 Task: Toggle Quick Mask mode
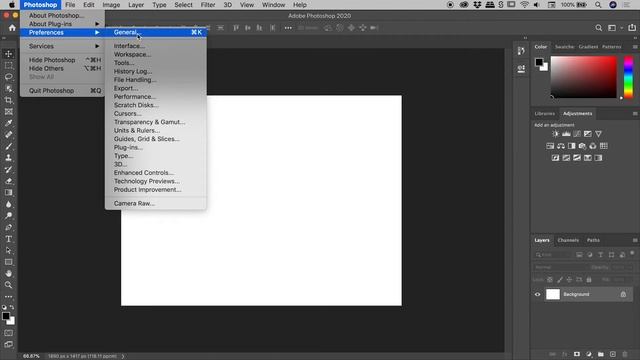click(9, 333)
